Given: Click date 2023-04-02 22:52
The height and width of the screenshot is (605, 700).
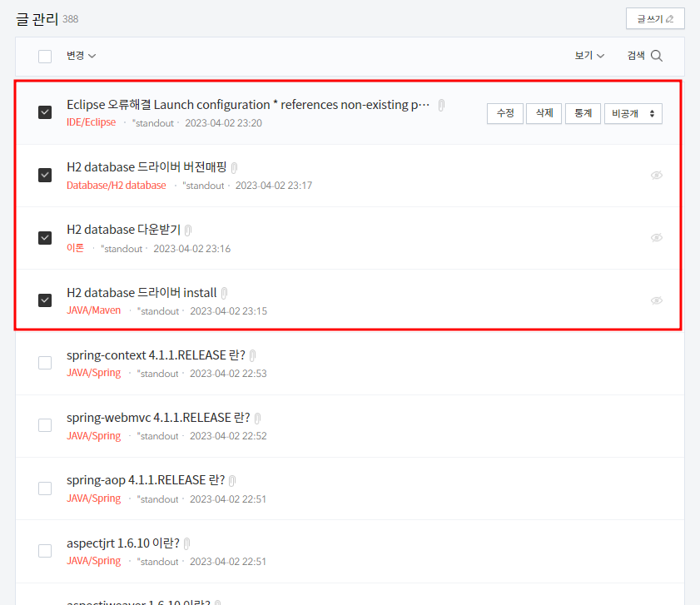Looking at the screenshot, I should pyautogui.click(x=228, y=436).
